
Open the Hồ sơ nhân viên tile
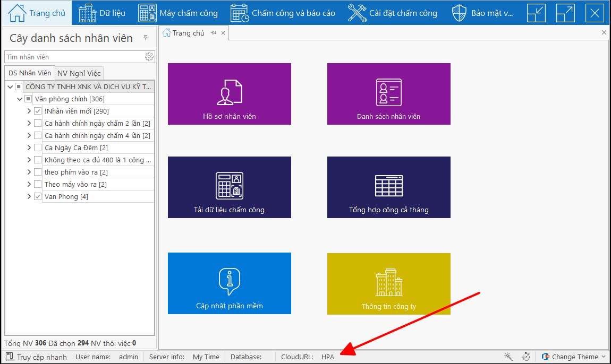229,94
